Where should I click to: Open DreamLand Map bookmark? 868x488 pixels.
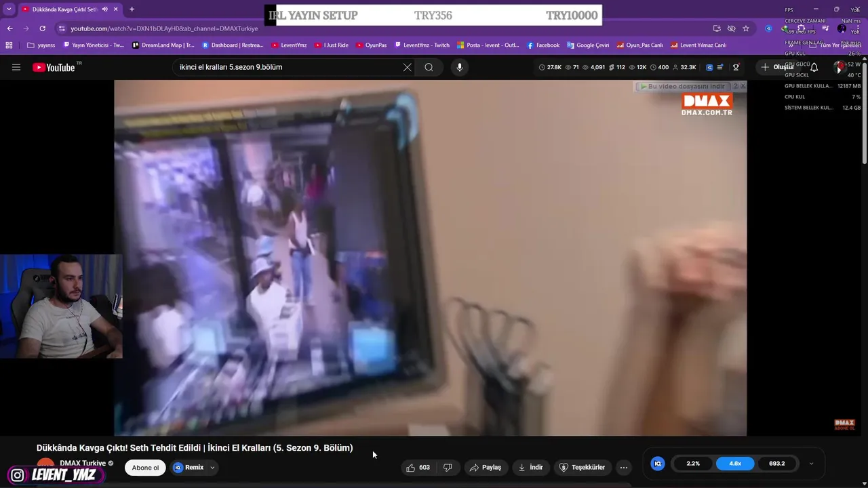click(163, 45)
